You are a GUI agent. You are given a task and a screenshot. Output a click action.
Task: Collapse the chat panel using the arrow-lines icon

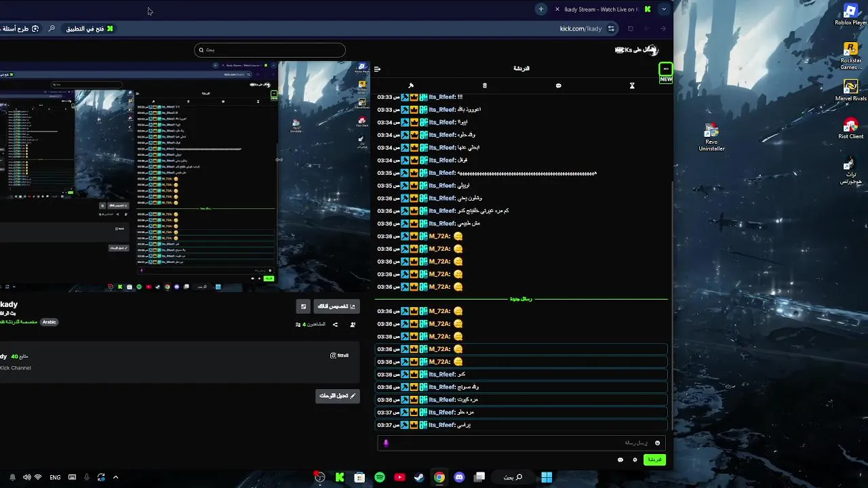[377, 69]
